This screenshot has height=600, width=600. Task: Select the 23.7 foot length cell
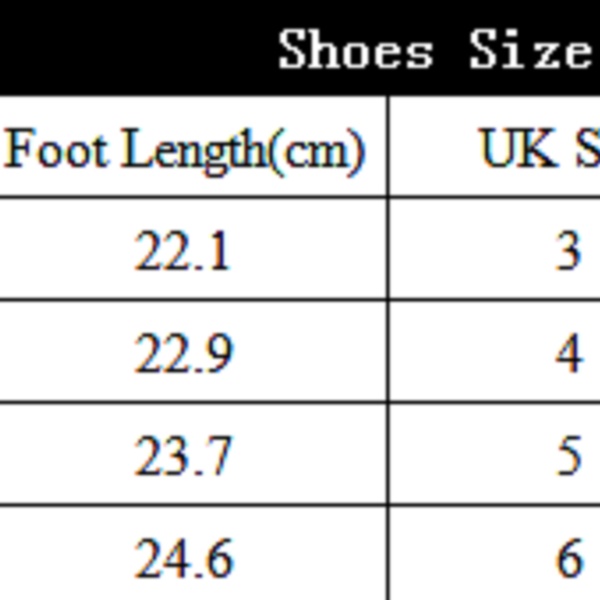pyautogui.click(x=183, y=455)
